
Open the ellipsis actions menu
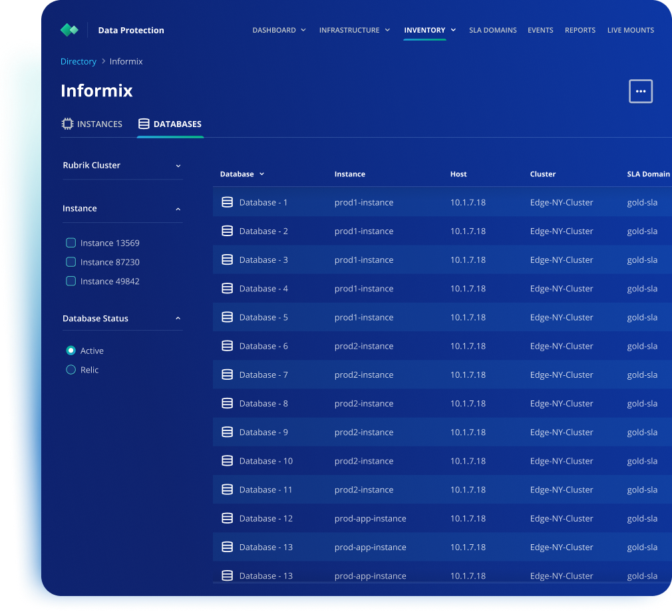pyautogui.click(x=641, y=91)
